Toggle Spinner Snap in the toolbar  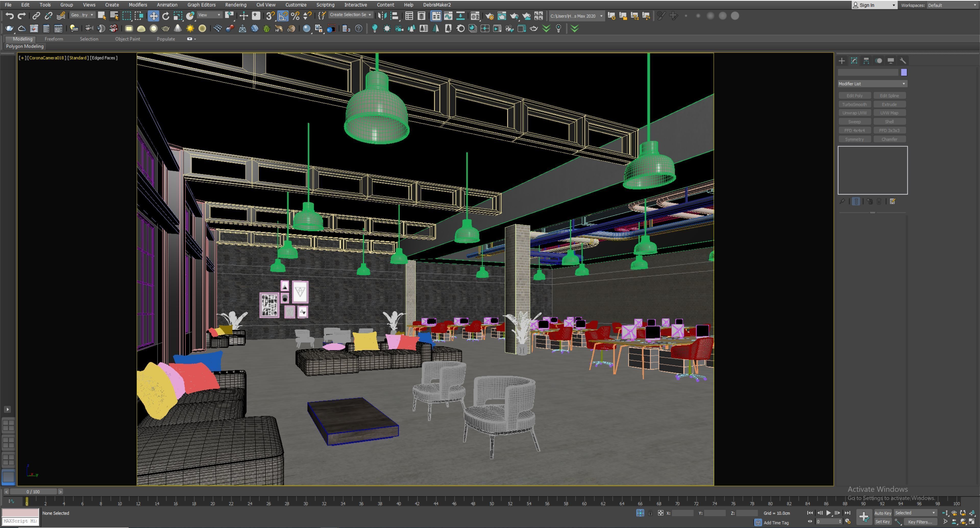click(307, 16)
